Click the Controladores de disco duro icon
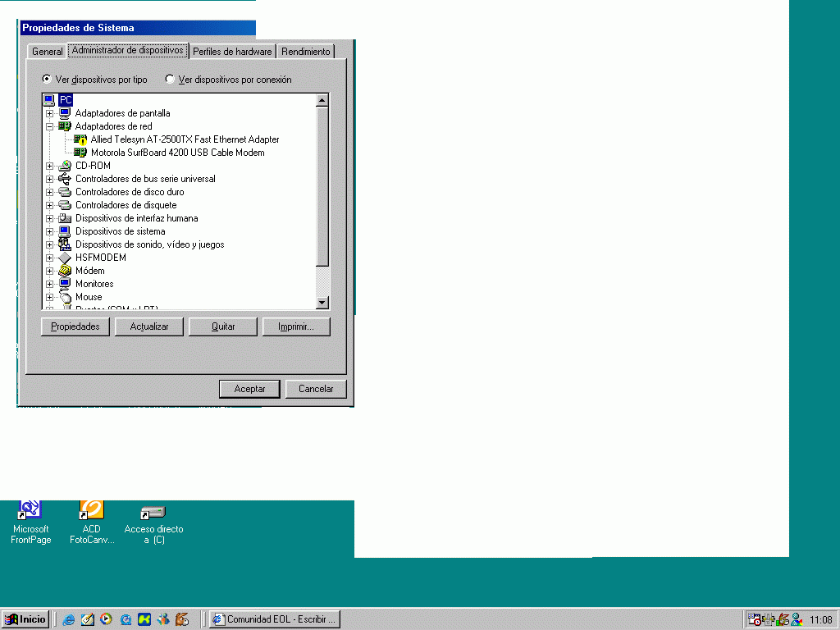The width and height of the screenshot is (840, 630). [65, 192]
